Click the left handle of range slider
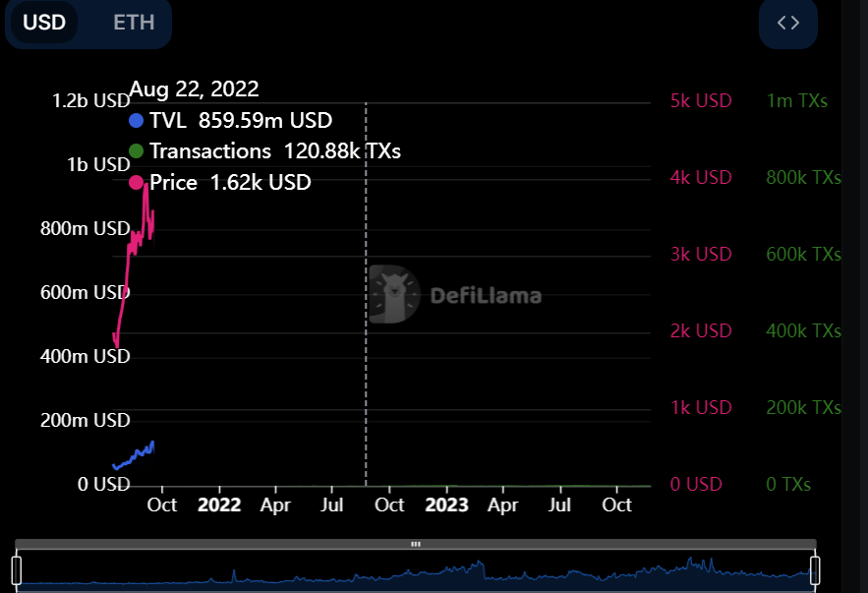 point(17,568)
